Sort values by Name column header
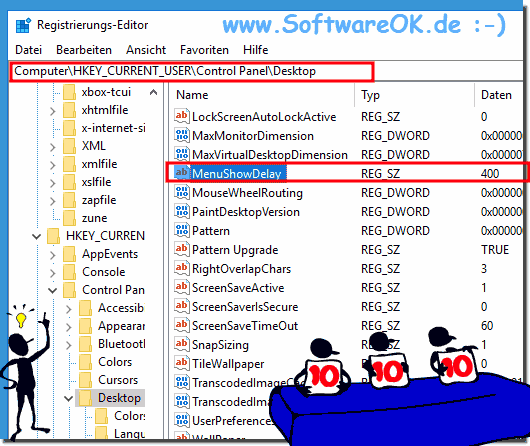 pos(262,95)
